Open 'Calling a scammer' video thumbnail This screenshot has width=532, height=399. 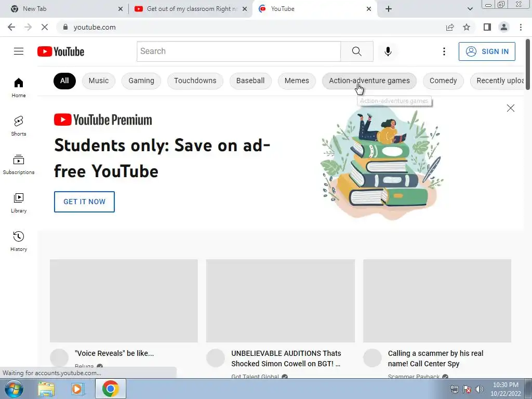pos(437,301)
